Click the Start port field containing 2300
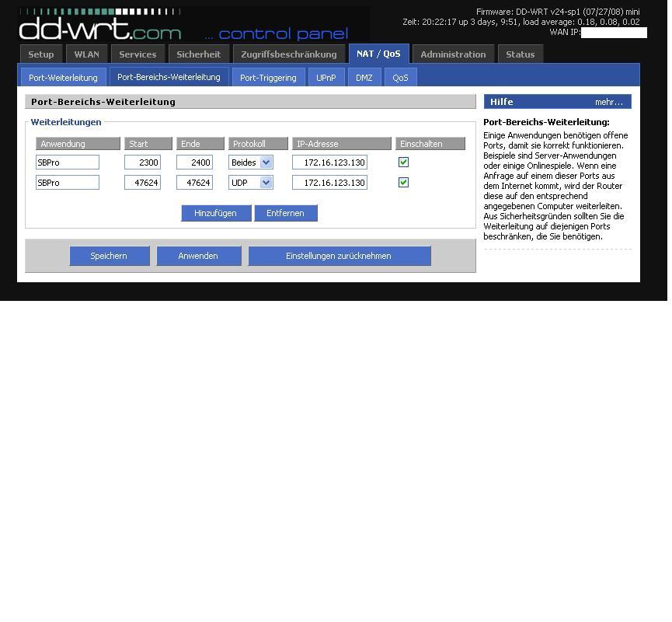This screenshot has height=622, width=672. pos(142,162)
